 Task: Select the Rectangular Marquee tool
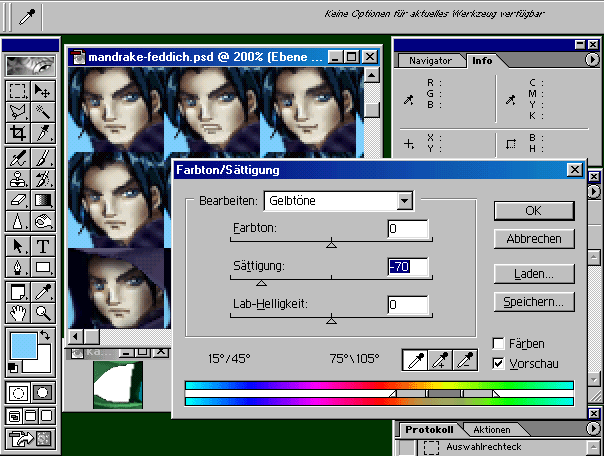click(18, 91)
